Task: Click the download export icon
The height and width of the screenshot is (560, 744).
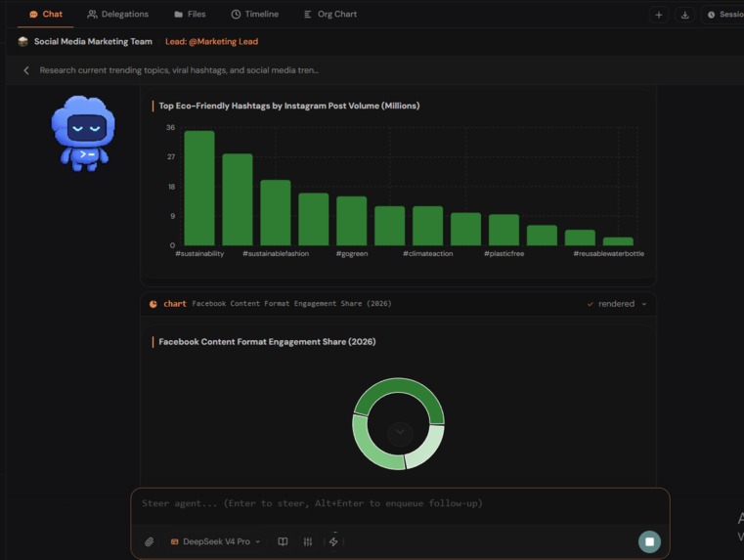Action: [x=684, y=15]
